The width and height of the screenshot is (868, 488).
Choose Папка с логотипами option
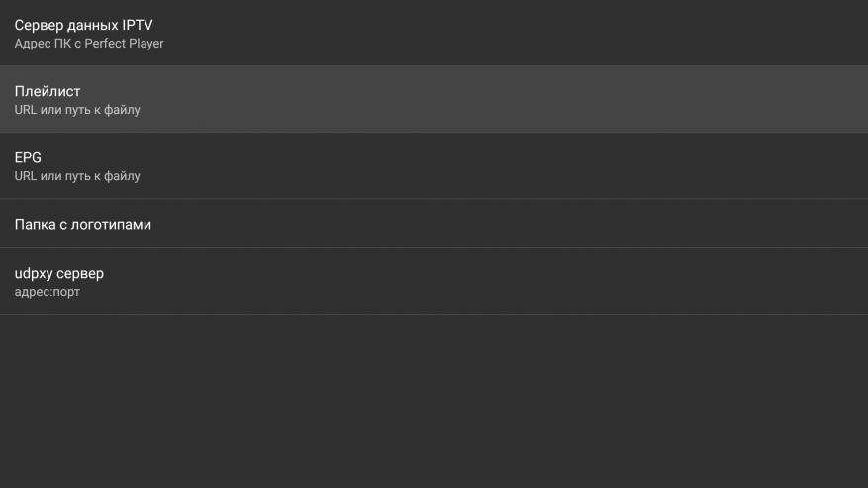point(434,224)
